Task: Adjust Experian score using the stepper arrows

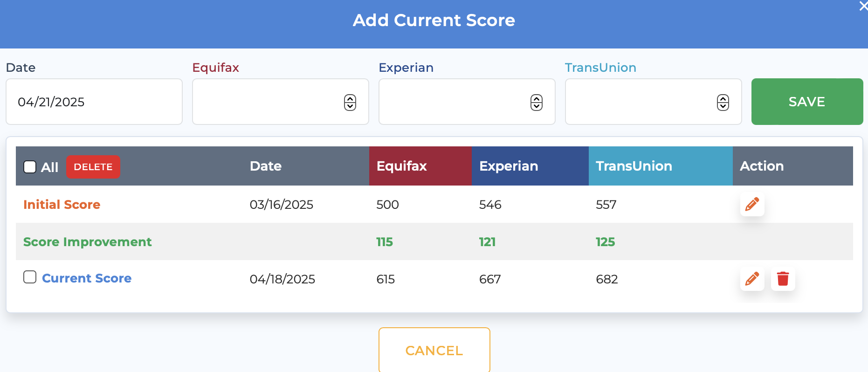Action: click(537, 102)
